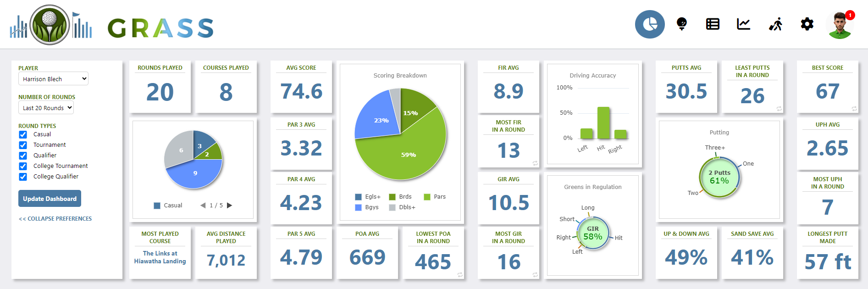
Task: Toggle the Tournament checkbox
Action: (23, 145)
